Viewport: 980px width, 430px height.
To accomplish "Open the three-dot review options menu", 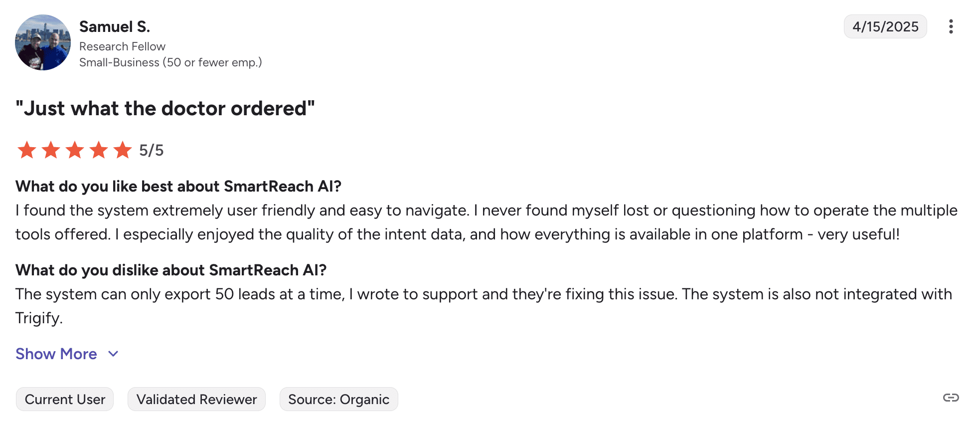I will [x=951, y=26].
